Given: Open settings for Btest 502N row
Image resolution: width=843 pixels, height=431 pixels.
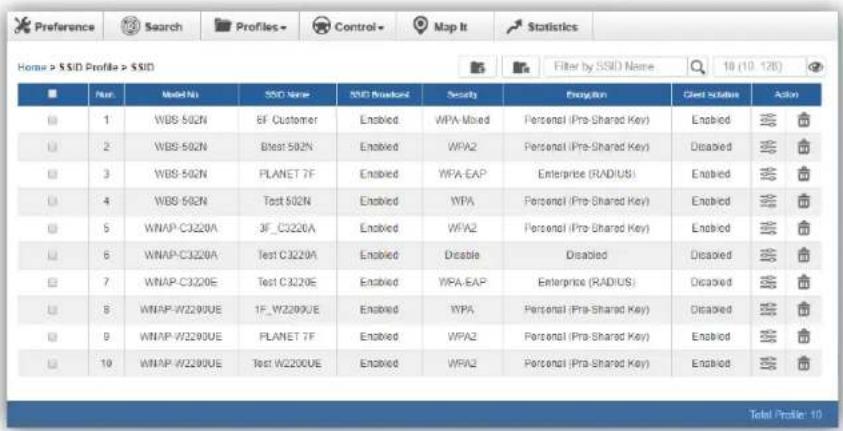Looking at the screenshot, I should pos(768,147).
